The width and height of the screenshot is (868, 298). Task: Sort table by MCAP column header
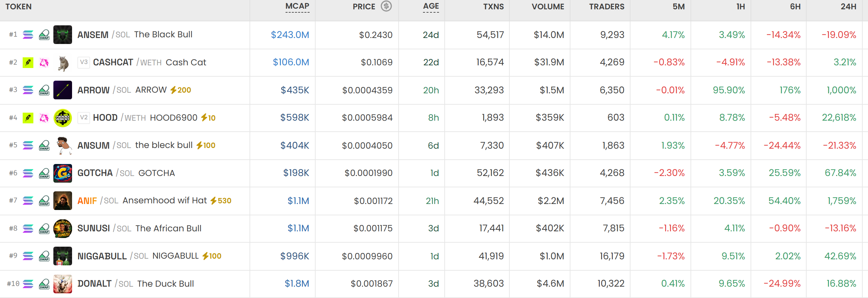[x=297, y=6]
